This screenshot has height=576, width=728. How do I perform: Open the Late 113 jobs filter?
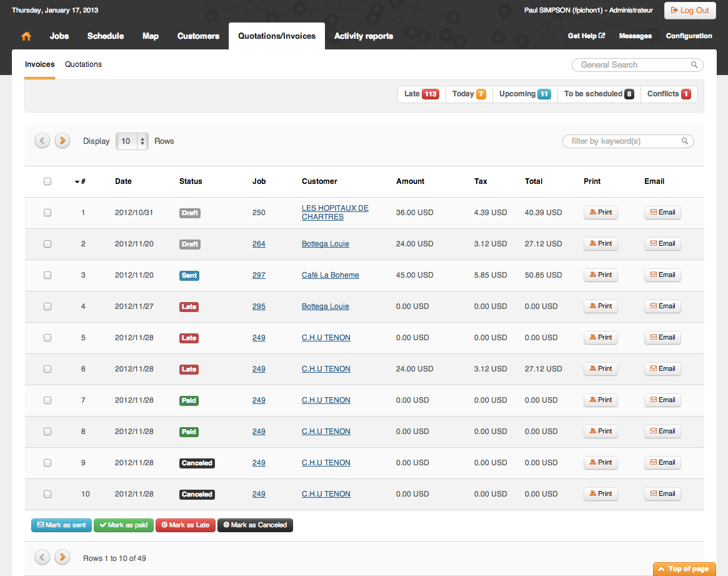422,94
